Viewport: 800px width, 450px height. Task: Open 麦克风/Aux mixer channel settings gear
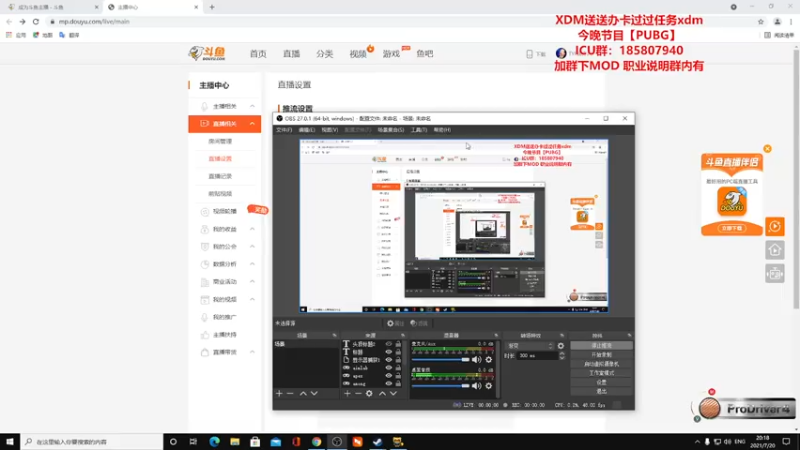pyautogui.click(x=489, y=360)
